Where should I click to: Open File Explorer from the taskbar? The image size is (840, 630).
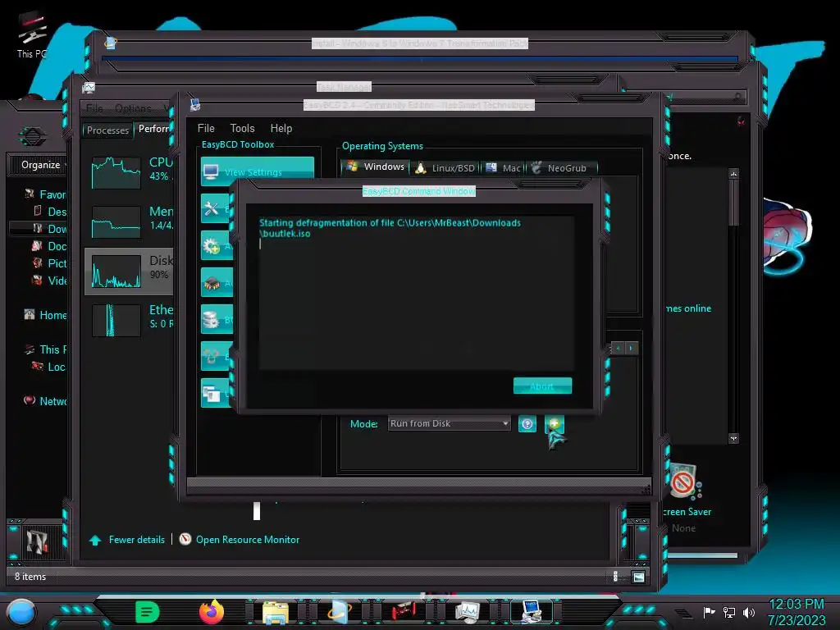276,612
